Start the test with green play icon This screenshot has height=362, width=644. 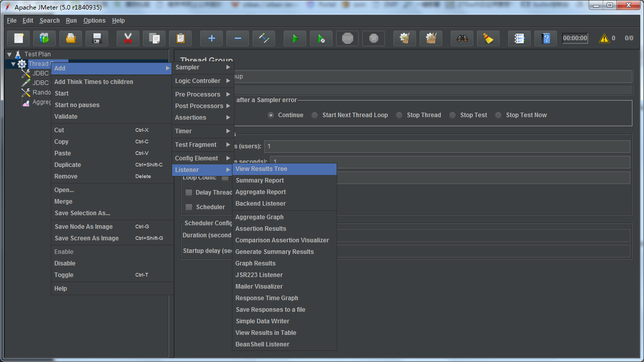point(295,38)
